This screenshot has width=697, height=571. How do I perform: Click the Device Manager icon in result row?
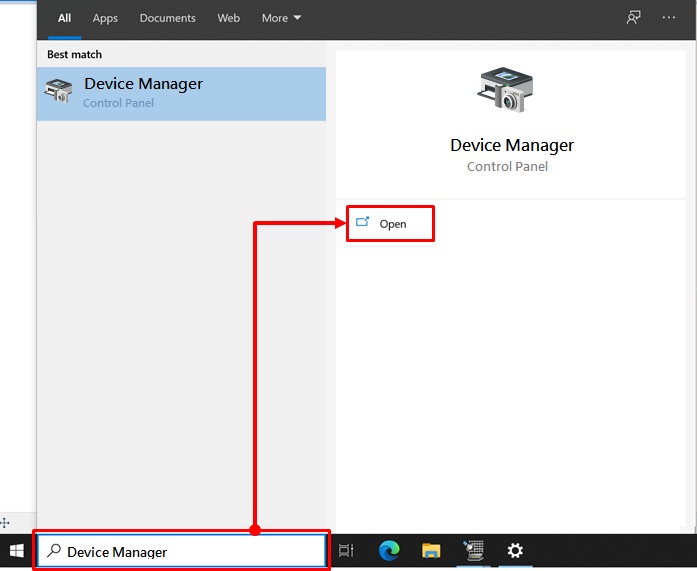[x=58, y=91]
